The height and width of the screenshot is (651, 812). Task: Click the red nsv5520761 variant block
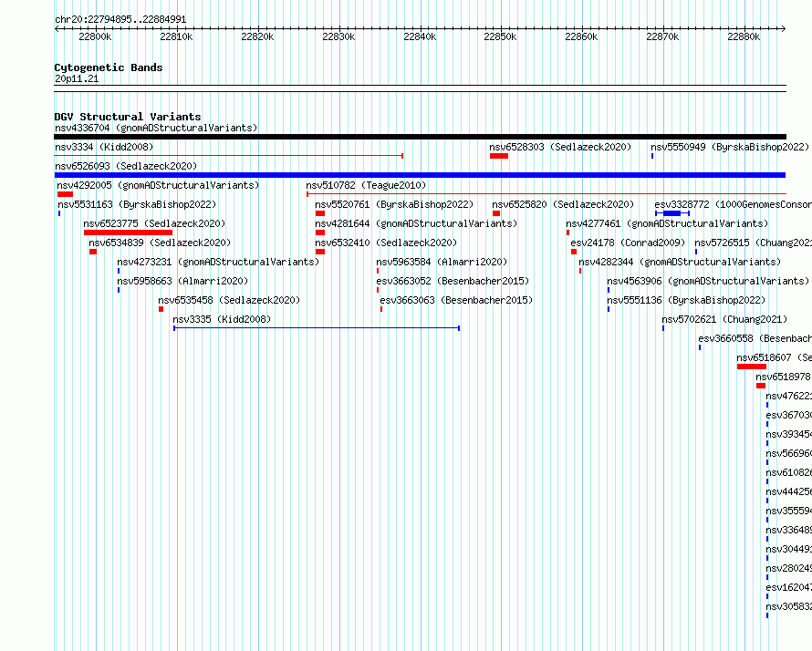coord(320,213)
